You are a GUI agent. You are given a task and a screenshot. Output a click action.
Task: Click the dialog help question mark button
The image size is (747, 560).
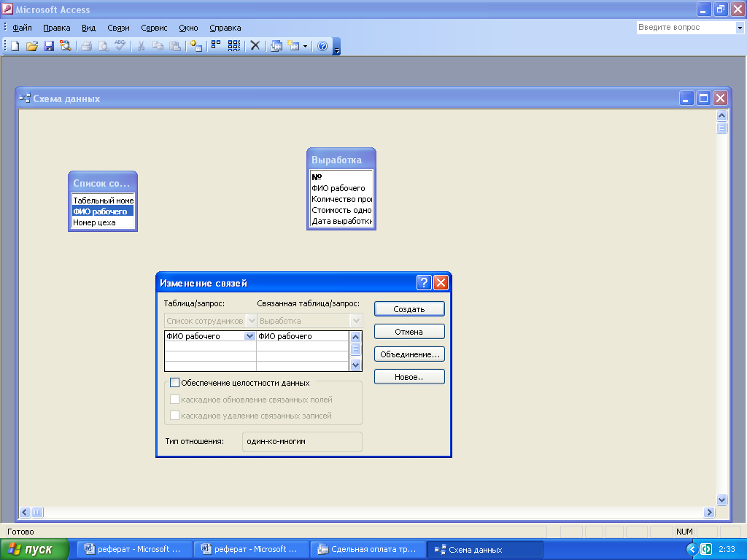424,283
